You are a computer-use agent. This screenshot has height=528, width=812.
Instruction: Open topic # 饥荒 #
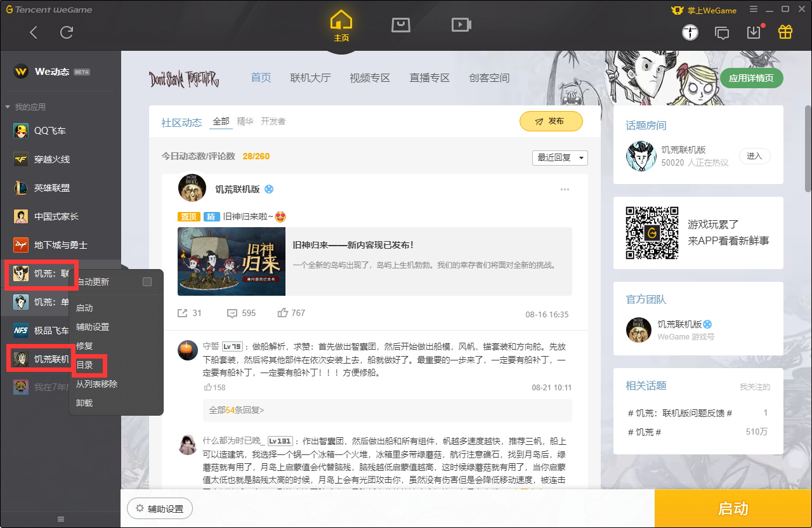click(x=644, y=432)
